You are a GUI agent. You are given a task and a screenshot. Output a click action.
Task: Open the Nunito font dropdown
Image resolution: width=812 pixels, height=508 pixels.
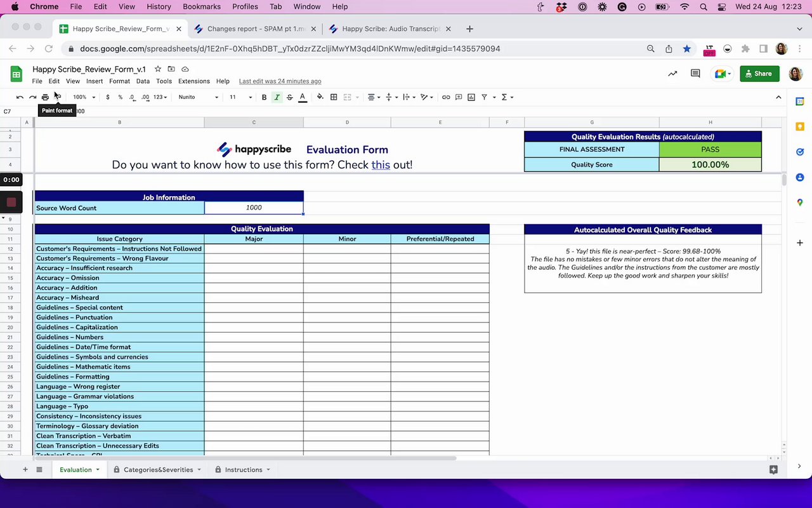198,97
